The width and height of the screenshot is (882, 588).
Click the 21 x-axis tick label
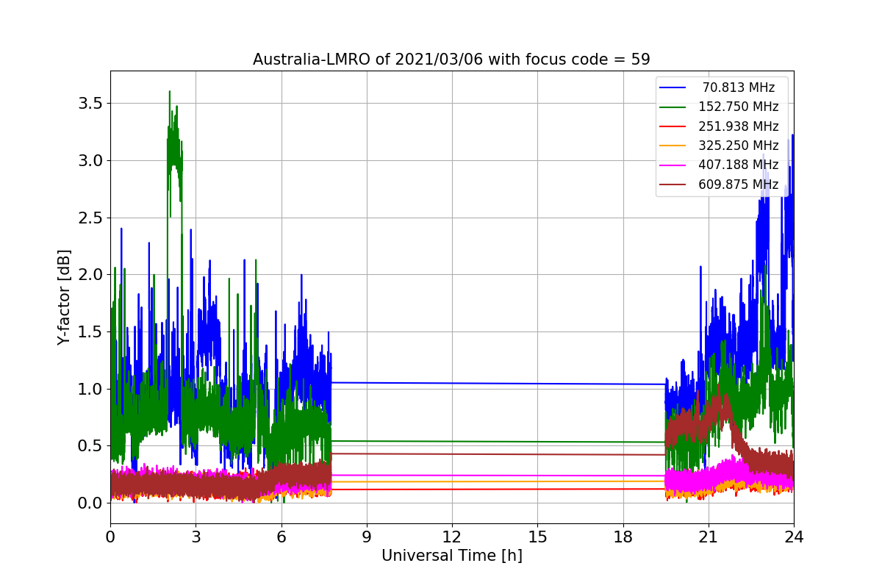[708, 537]
